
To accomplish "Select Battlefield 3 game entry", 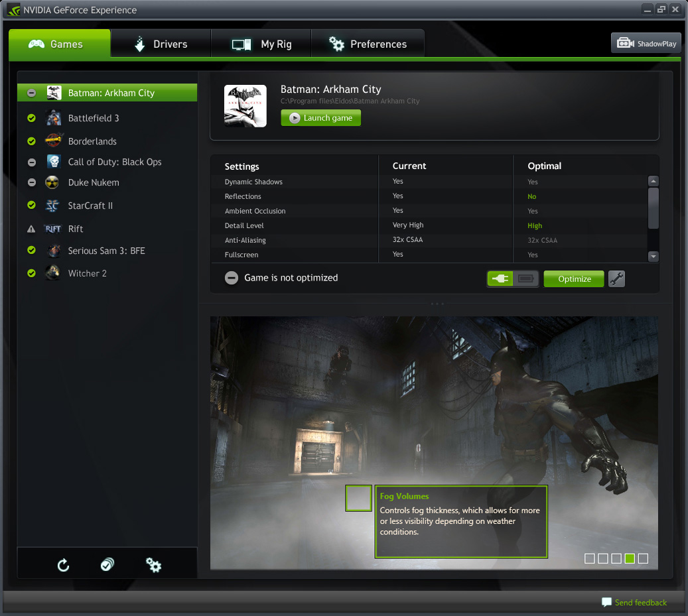I will tap(107, 118).
